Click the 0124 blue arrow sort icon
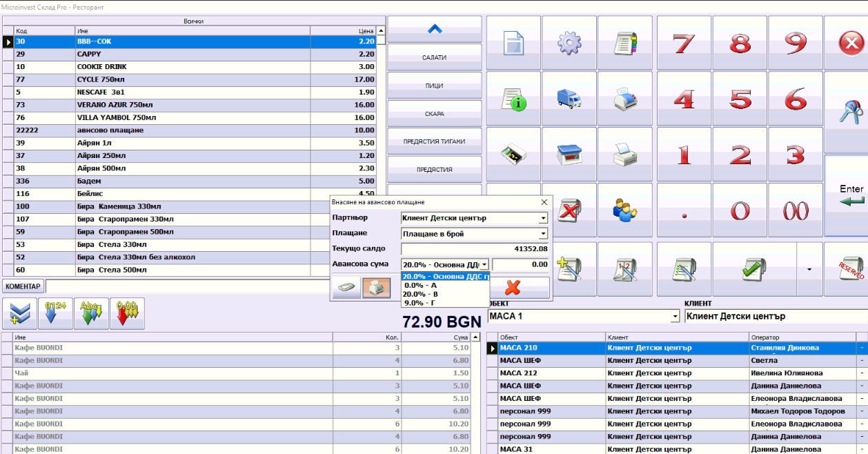The image size is (868, 454). coord(55,314)
